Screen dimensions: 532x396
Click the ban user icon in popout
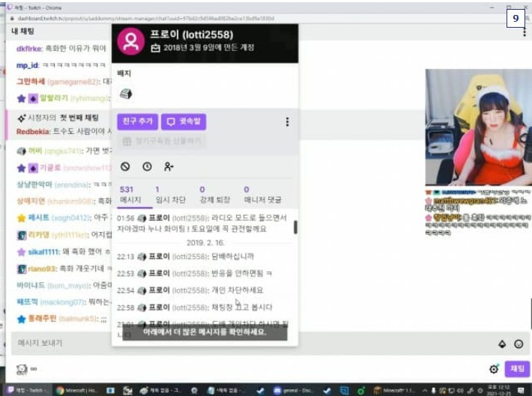(x=125, y=166)
